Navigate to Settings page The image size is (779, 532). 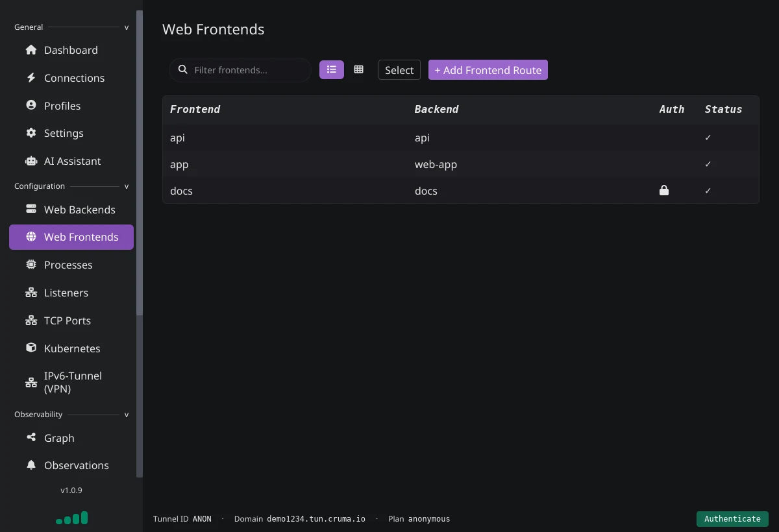point(71,133)
